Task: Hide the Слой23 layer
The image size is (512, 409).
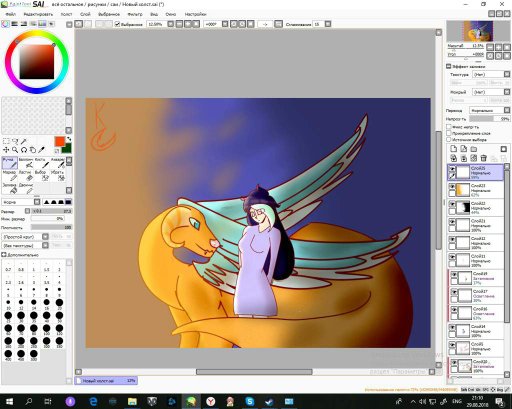Action: click(x=452, y=186)
